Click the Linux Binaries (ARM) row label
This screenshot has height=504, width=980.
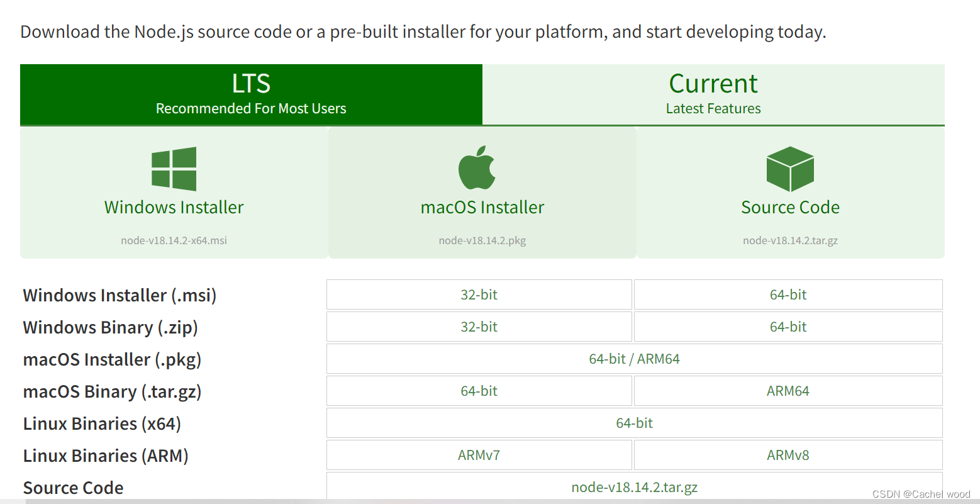pos(106,456)
